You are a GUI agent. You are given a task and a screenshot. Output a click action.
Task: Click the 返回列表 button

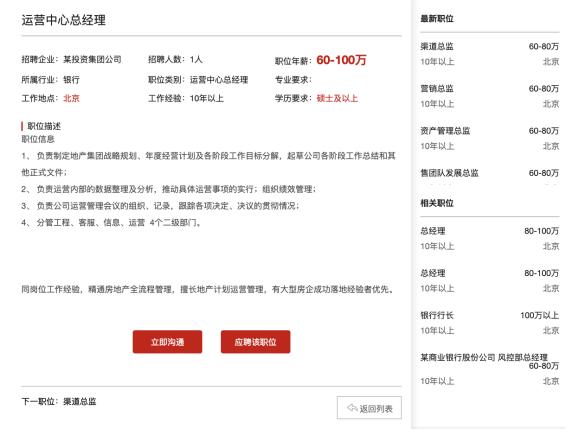coord(369,408)
